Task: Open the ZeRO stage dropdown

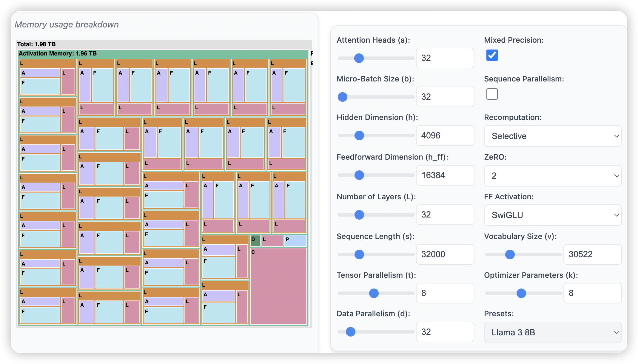Action: 552,176
